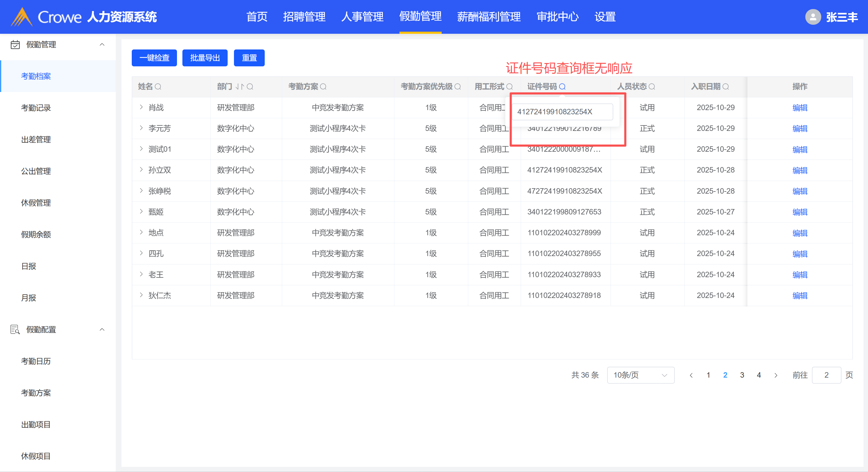Click the 证件号码 search input field
The width and height of the screenshot is (868, 472).
click(562, 112)
